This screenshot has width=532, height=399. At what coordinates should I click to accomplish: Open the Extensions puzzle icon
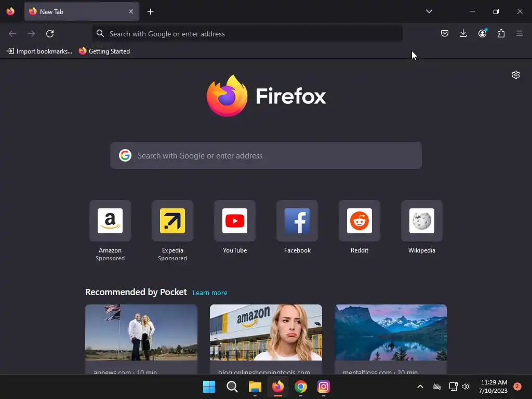[501, 33]
